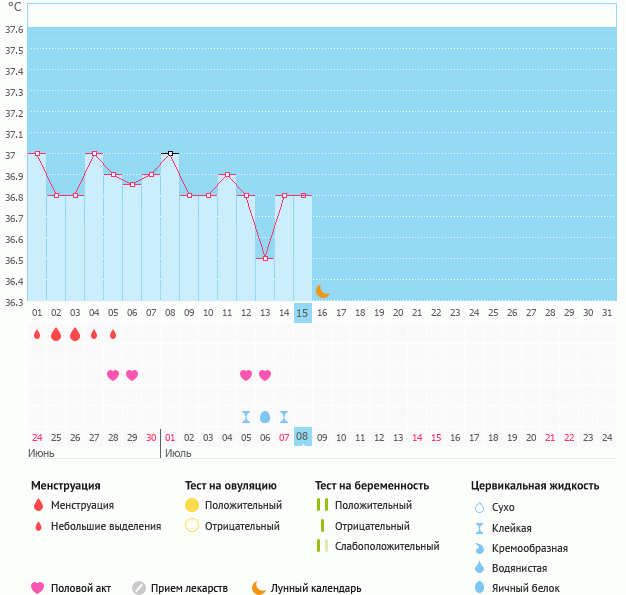The image size is (626, 595).
Task: Click the Слабоположительный pregnancy test legend entry
Action: tap(387, 546)
